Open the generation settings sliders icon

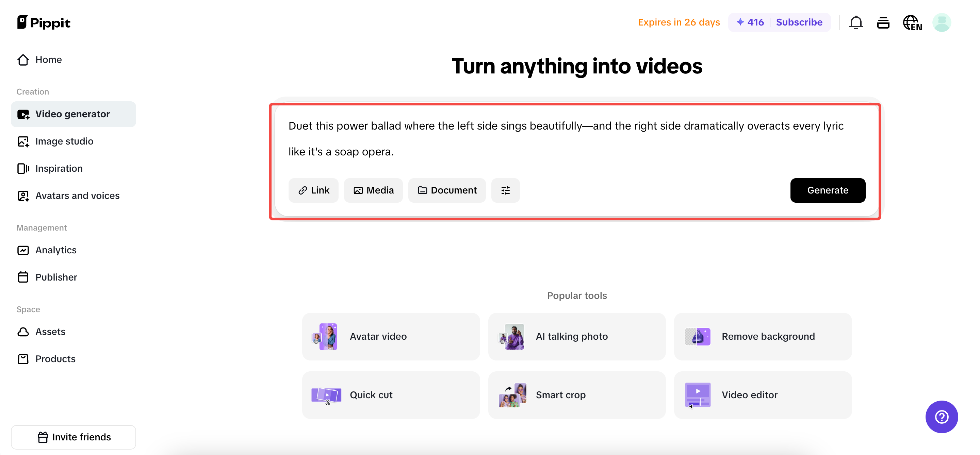506,190
